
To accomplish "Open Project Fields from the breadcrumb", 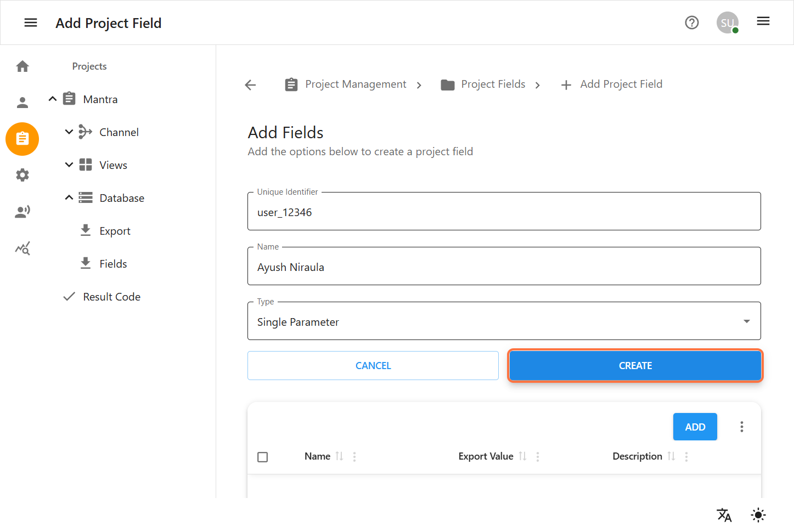I will (493, 84).
